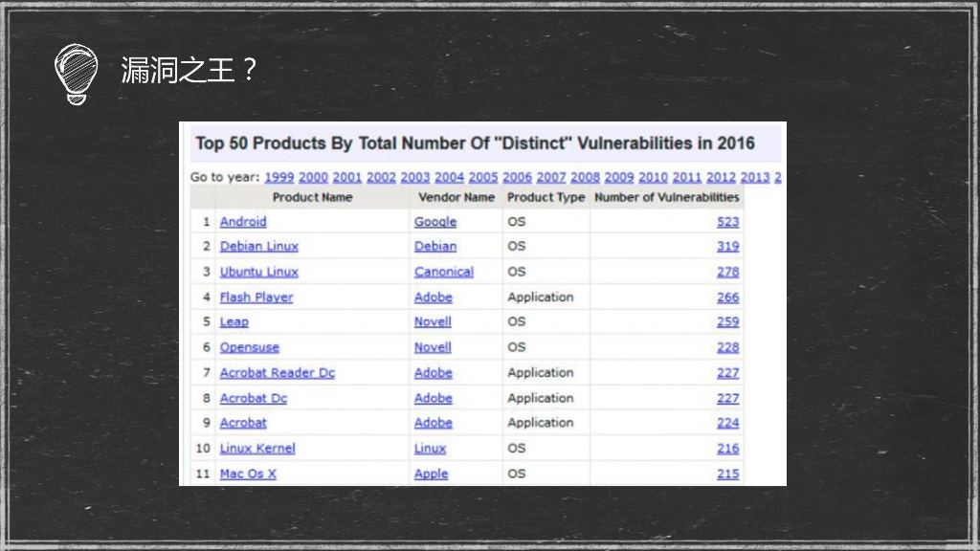Click the Linux vendor link
This screenshot has width=980, height=551.
[x=430, y=449]
